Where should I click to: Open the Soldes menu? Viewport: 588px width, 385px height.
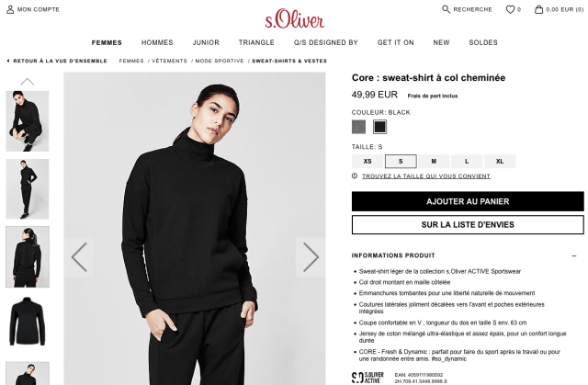483,42
